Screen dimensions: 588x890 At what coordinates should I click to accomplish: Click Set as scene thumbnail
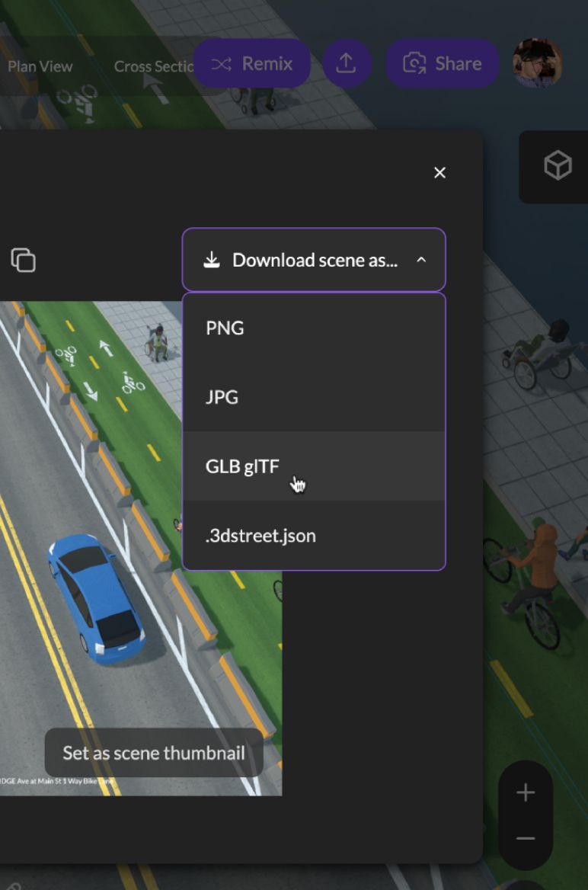154,753
